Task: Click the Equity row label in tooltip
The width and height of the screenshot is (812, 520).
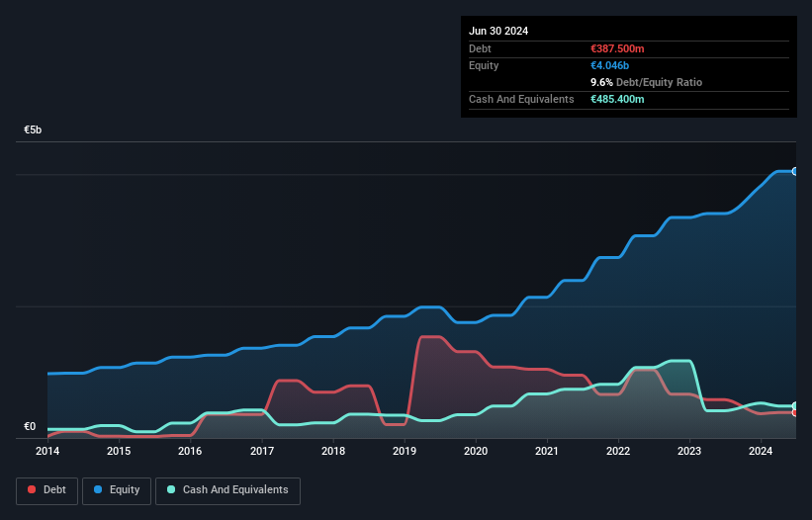Action: pyautogui.click(x=484, y=65)
